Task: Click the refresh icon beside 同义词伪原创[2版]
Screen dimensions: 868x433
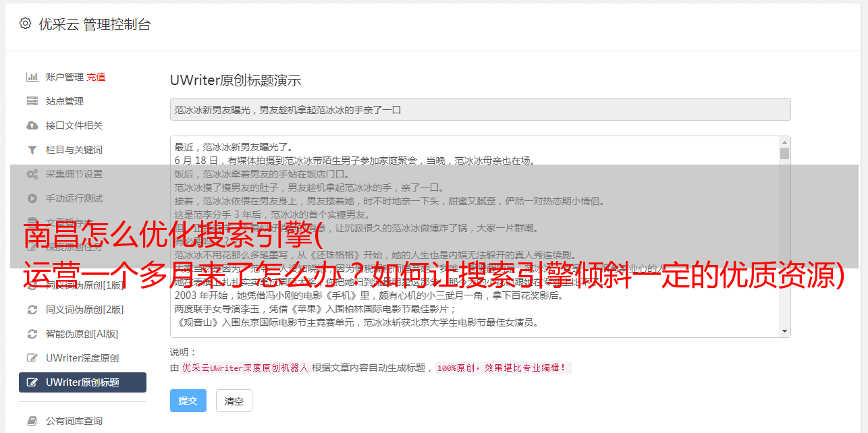Action: [32, 310]
